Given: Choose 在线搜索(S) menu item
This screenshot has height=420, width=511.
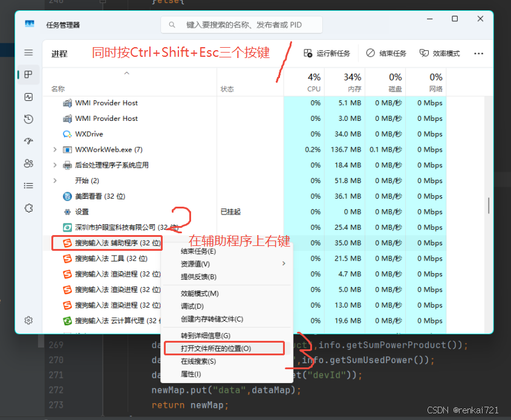Looking at the screenshot, I should point(227,361).
